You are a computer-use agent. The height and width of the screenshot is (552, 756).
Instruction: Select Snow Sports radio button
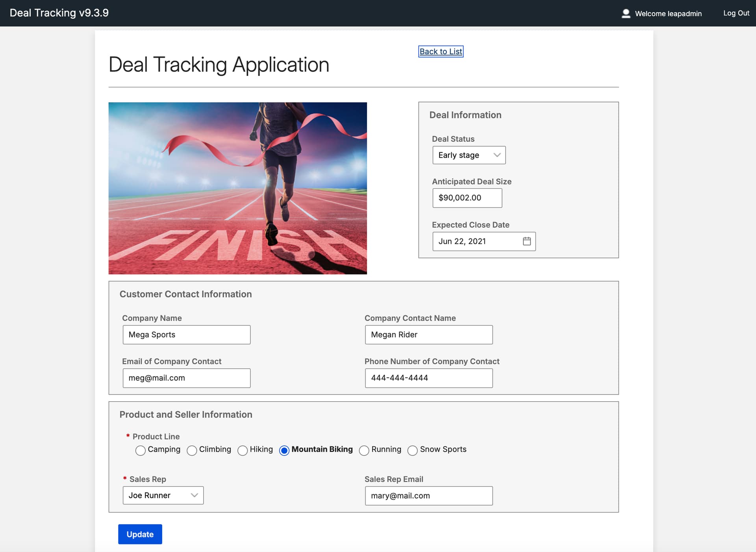click(x=413, y=450)
